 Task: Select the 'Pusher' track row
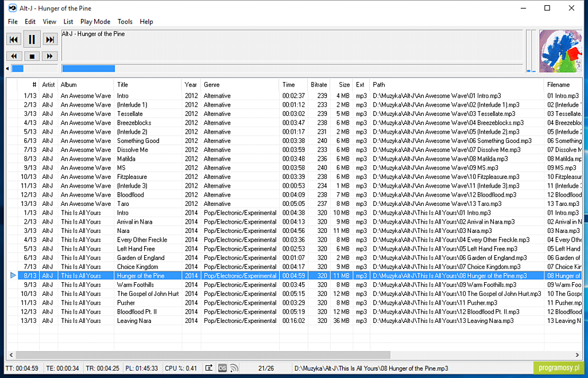(x=294, y=303)
